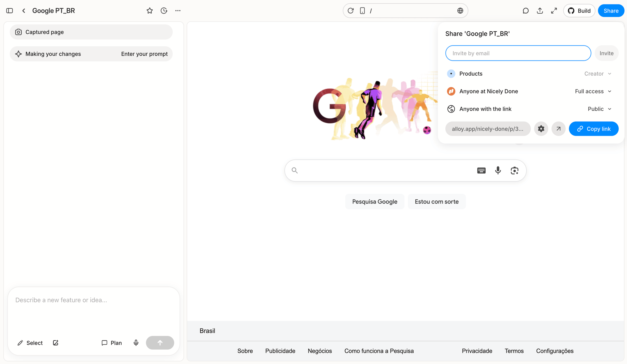Click the Google search magnifier icon

click(295, 170)
